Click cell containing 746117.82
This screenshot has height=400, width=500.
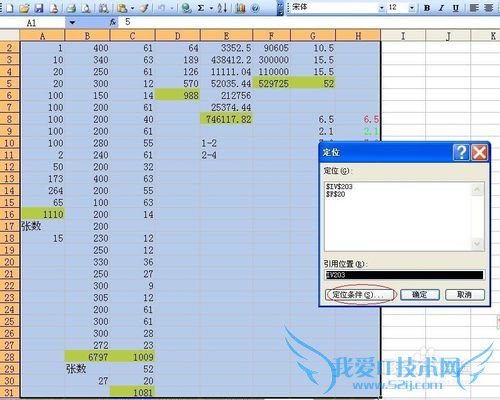coord(227,119)
